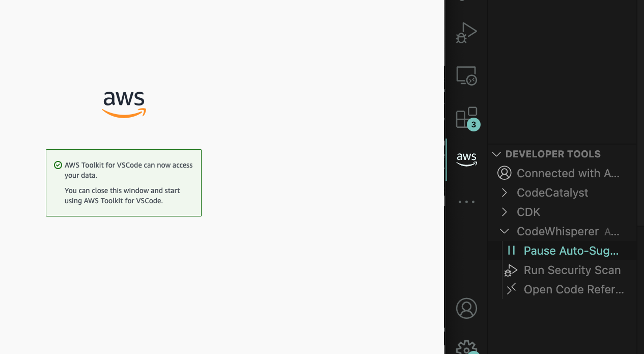Open the Accounts profile icon
Viewport: 644px width, 354px height.
point(466,308)
